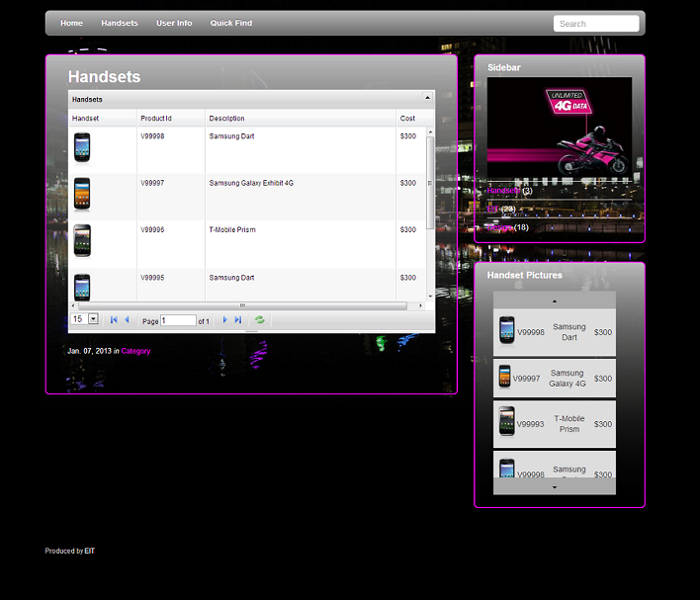Click the grid horizontal scrollbar thumb
The height and width of the screenshot is (600, 700).
(243, 305)
